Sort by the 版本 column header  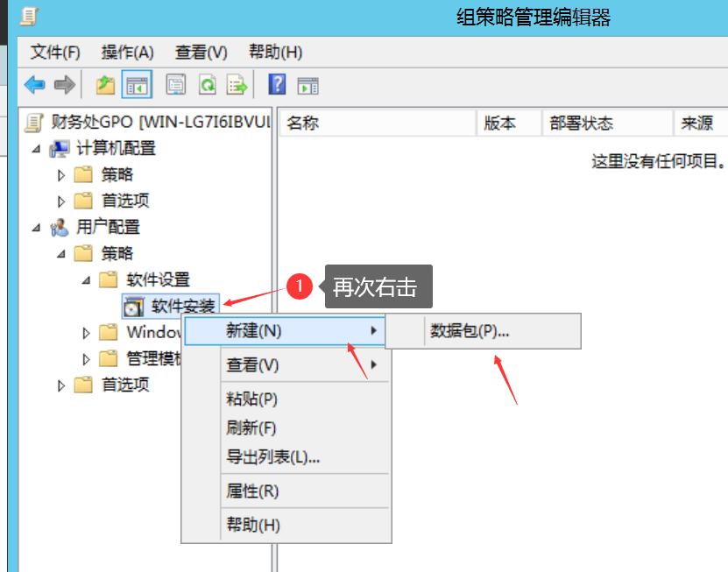point(509,123)
